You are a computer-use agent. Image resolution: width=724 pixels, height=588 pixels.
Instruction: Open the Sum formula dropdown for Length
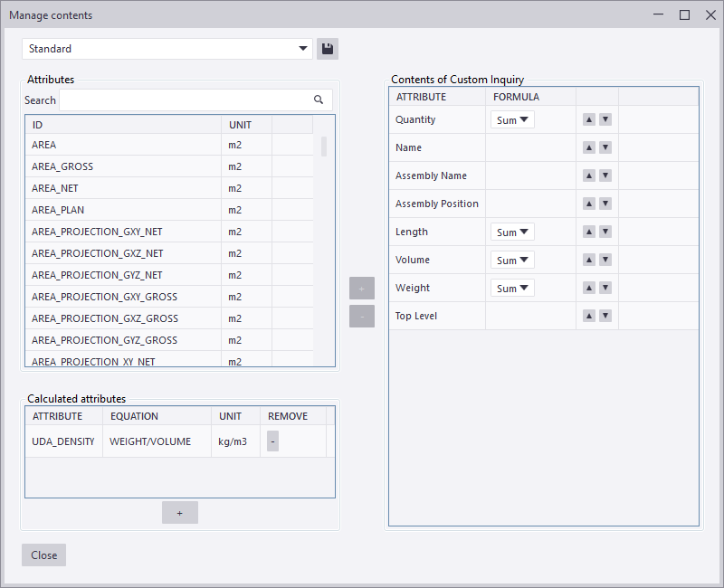point(511,232)
